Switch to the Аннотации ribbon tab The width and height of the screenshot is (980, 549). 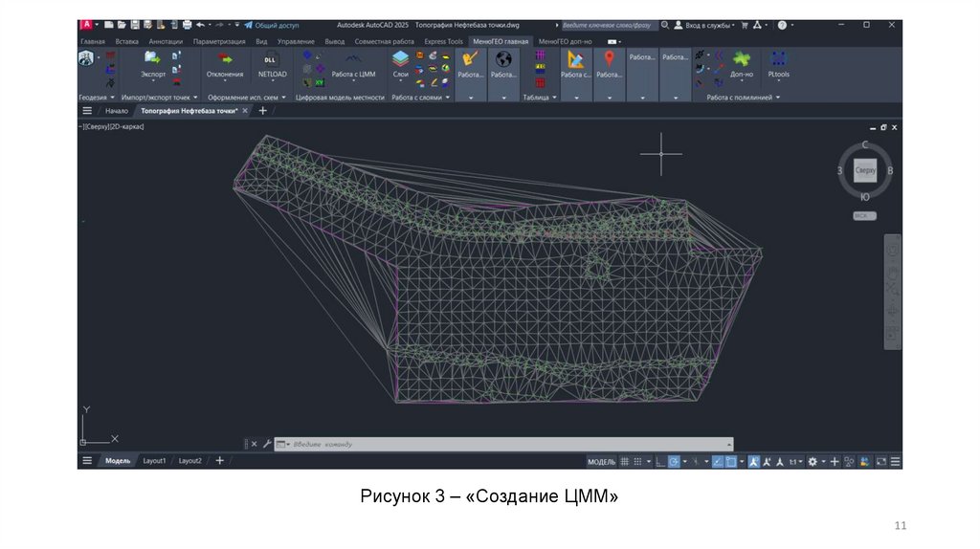166,42
